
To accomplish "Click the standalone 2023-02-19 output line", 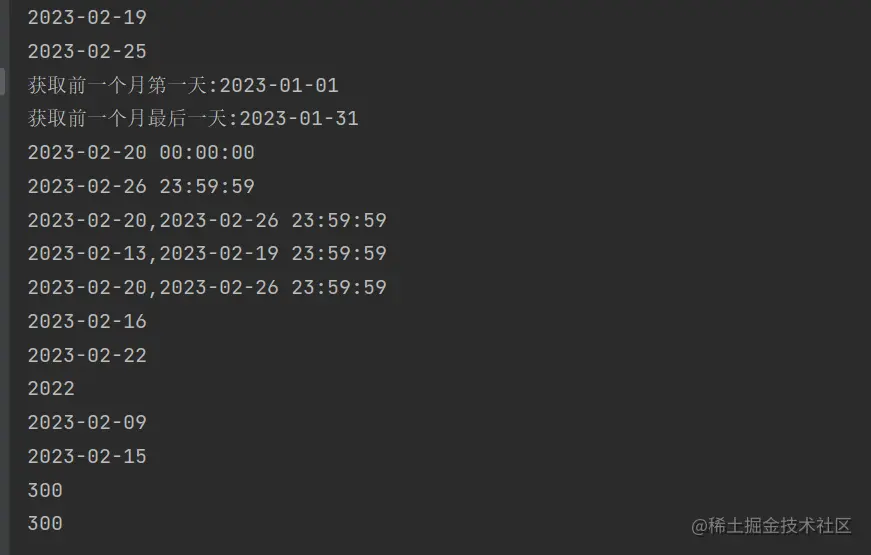I will (x=87, y=18).
